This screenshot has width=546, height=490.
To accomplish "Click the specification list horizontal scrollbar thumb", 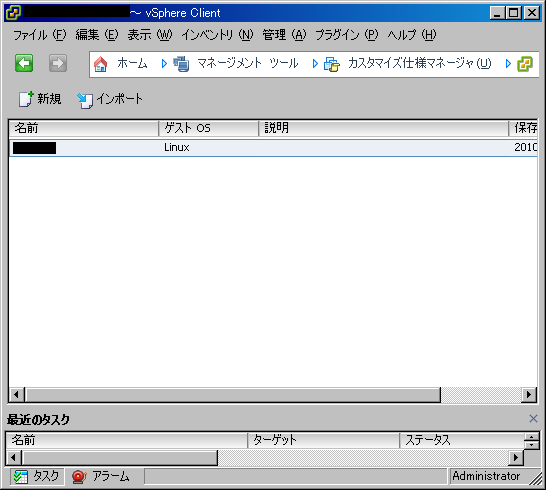I will point(233,395).
